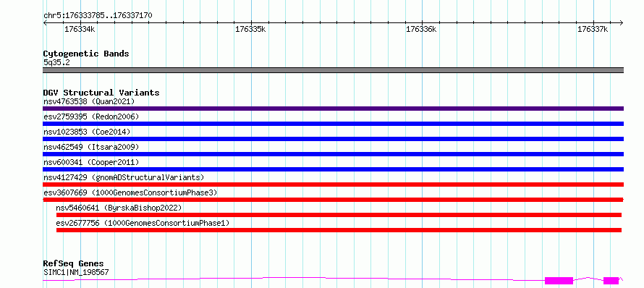The height and width of the screenshot is (288, 644).
Task: Open the nsv5460641 (ByrskaBishop2022) variant label
Action: click(x=119, y=208)
